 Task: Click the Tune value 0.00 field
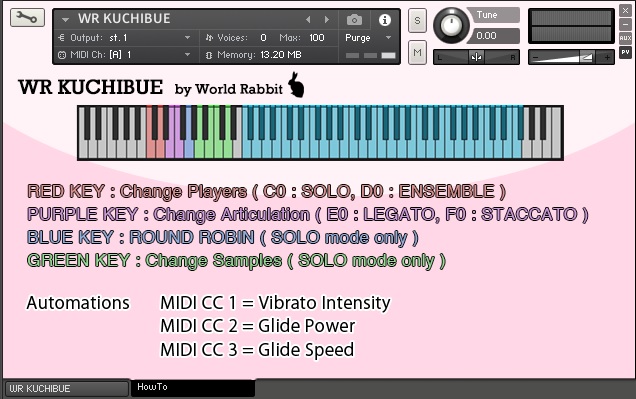[x=493, y=36]
